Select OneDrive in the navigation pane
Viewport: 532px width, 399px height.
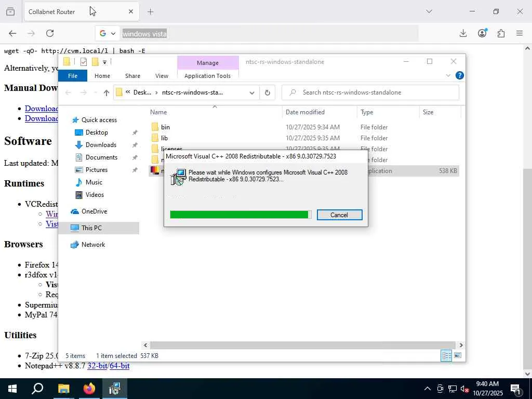click(x=94, y=211)
